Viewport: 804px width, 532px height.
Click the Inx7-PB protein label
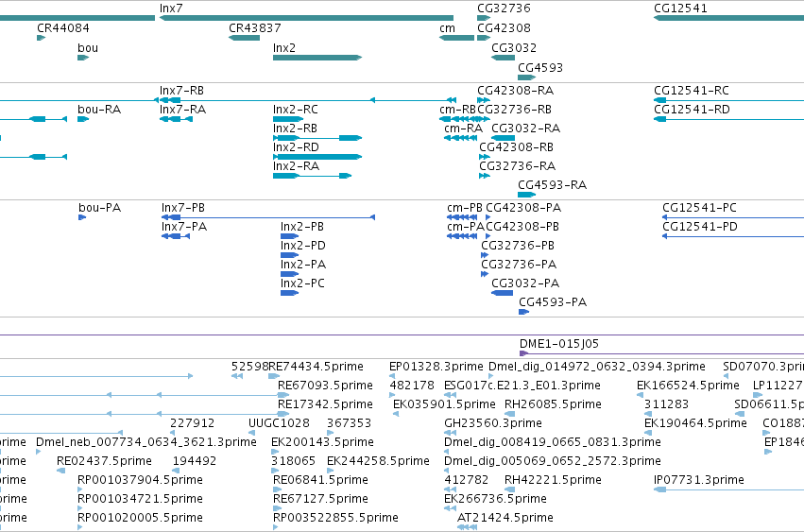click(183, 208)
